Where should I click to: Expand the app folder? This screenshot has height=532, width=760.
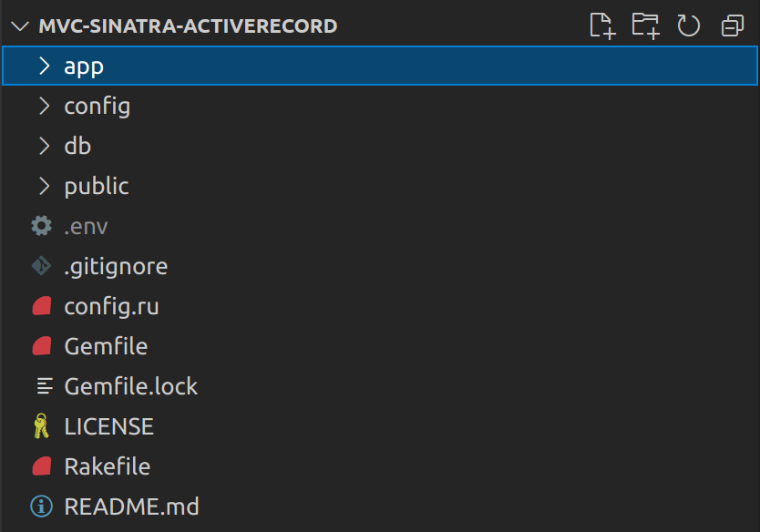click(x=84, y=65)
